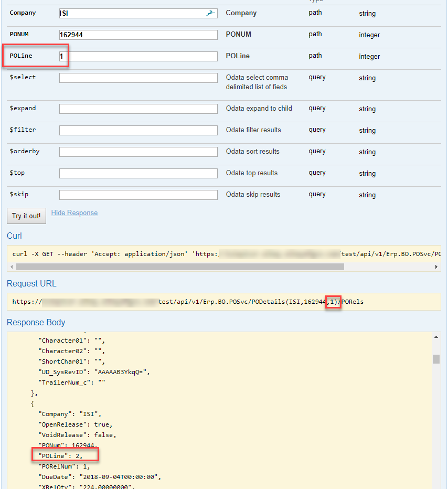
Task: Click the autofill icon in Company field
Action: coord(211,13)
